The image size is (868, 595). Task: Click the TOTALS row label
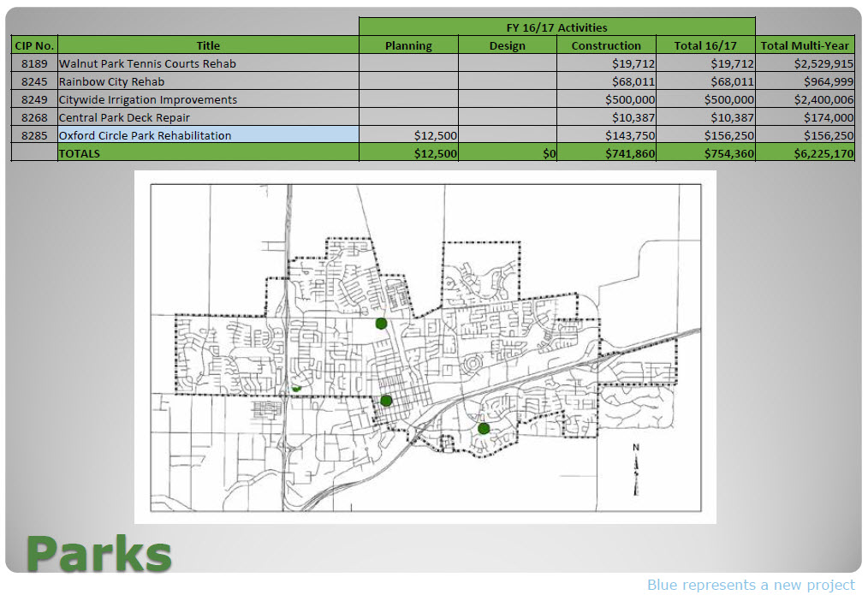coord(80,153)
